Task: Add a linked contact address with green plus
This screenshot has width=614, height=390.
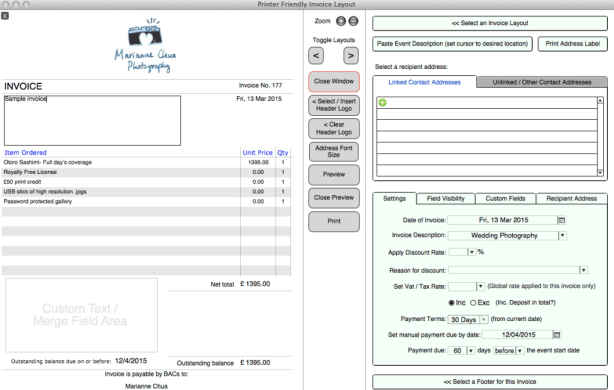Action: click(383, 103)
